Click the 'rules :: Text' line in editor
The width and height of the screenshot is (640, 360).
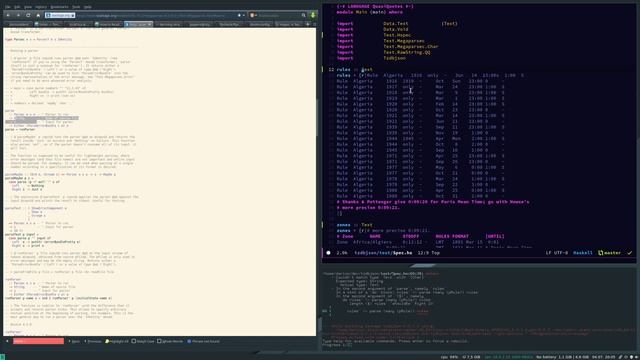(354, 69)
